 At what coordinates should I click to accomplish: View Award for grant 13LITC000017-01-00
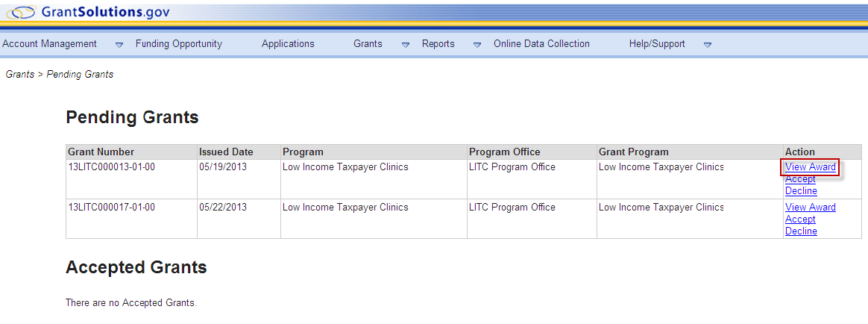[x=811, y=208]
